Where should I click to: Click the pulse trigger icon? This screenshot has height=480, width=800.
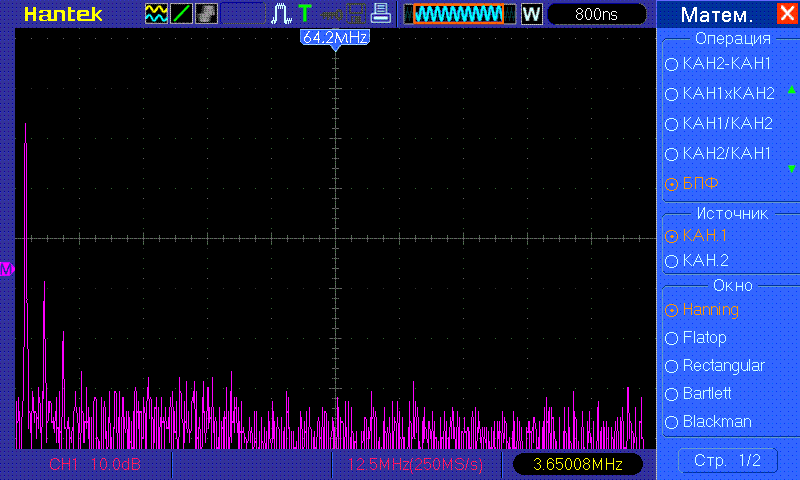pyautogui.click(x=281, y=14)
